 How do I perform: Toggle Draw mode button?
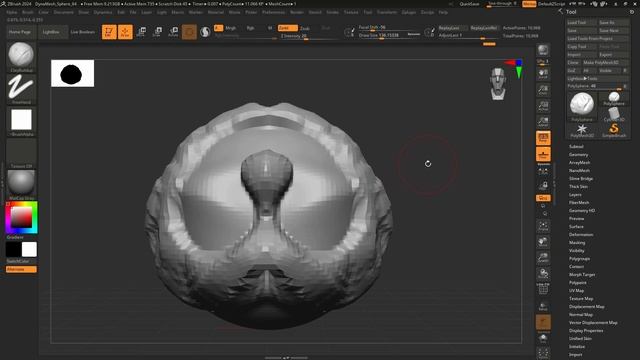coord(125,32)
